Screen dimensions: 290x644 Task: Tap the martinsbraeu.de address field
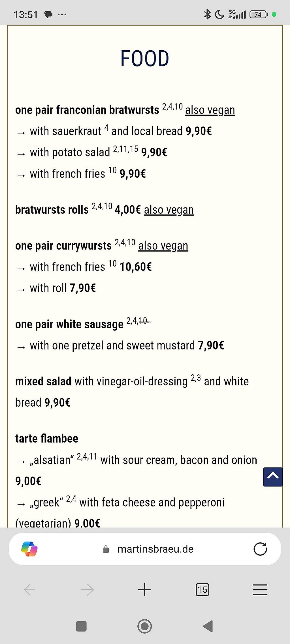(155, 549)
